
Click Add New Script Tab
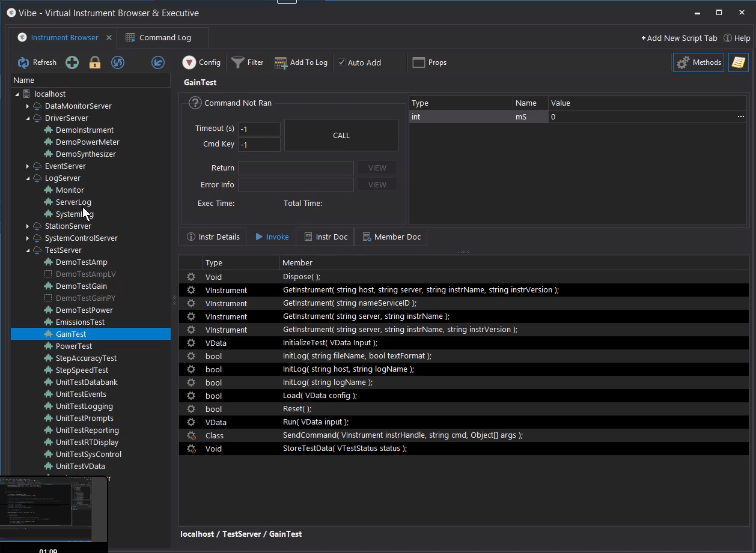coord(679,37)
